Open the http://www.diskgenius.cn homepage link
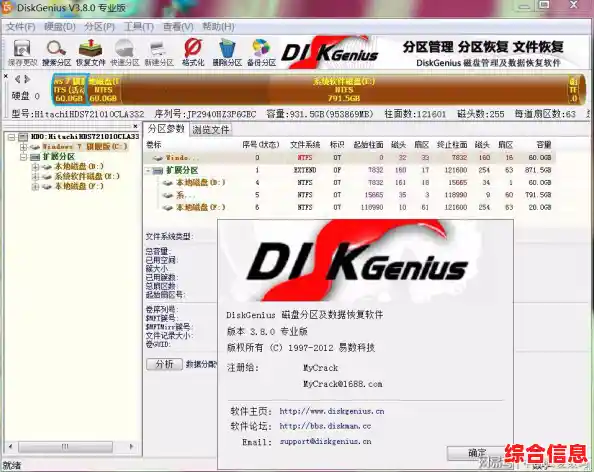594x472 pixels. pos(332,411)
